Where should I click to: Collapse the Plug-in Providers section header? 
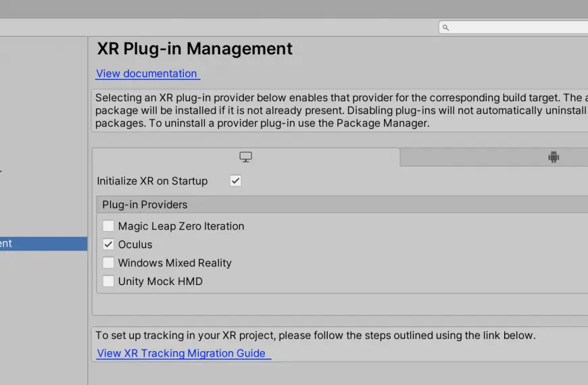(342, 205)
